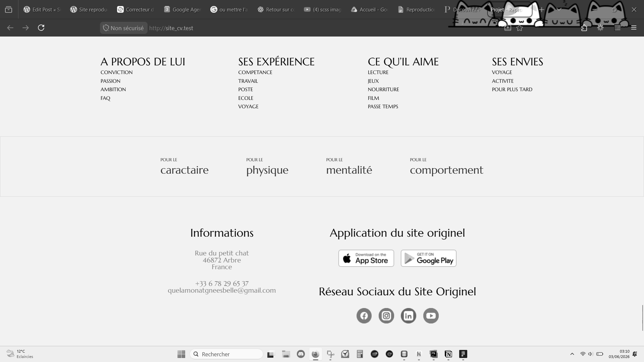644x362 pixels.
Task: Open a new browser tab
Action: click(x=542, y=10)
